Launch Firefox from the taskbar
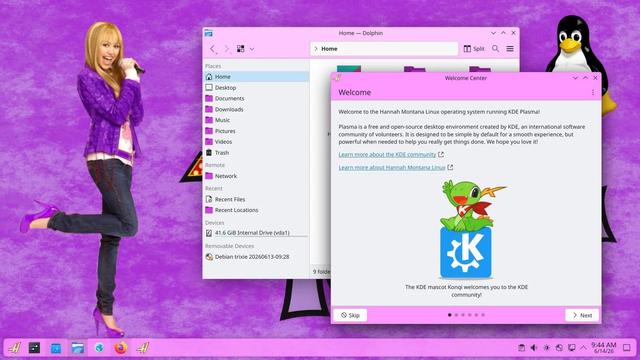 (x=120, y=348)
